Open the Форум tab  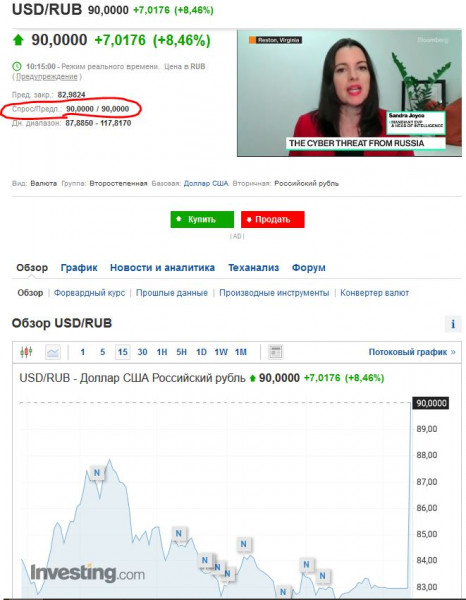click(x=308, y=267)
